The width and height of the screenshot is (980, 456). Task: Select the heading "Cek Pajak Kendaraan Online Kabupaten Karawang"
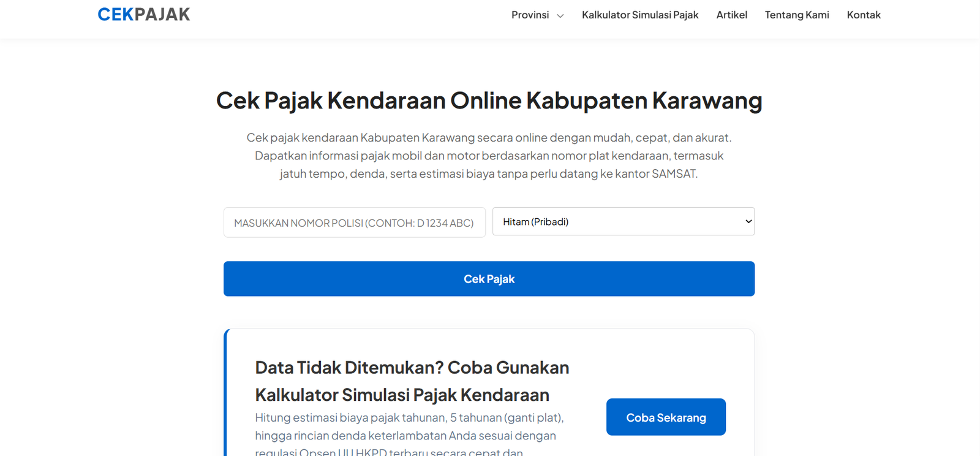(489, 101)
